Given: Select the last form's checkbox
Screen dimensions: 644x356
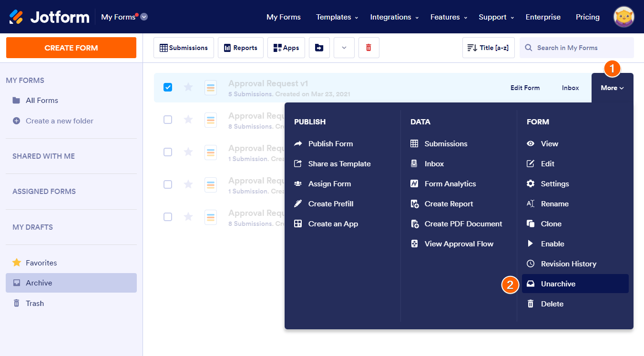Looking at the screenshot, I should click(168, 217).
